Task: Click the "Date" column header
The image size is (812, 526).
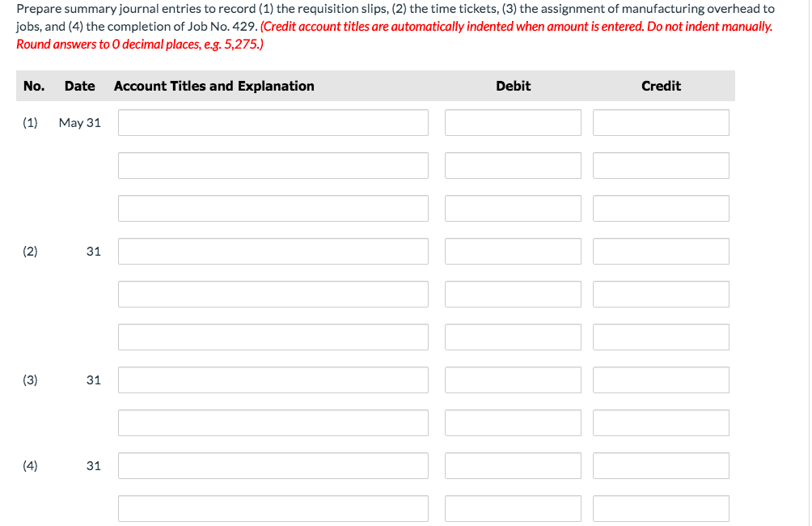Action: pyautogui.click(x=80, y=86)
